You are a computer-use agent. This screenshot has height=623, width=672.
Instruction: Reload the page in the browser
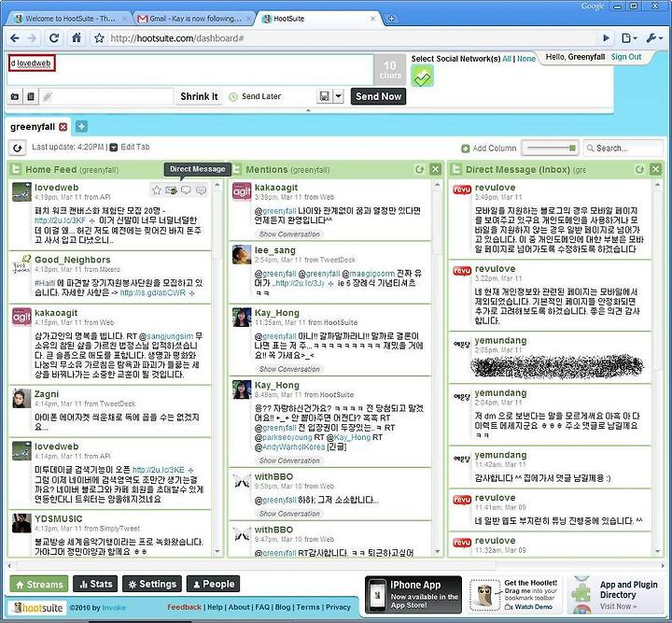point(54,38)
